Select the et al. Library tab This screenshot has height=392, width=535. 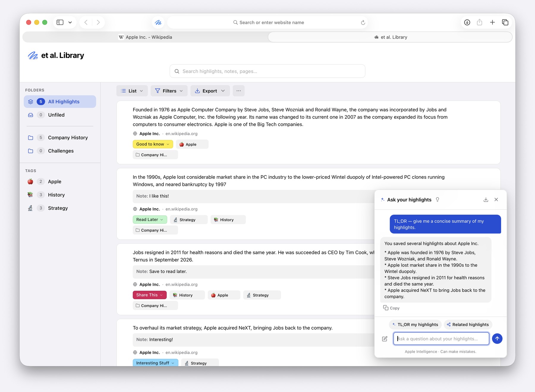tap(390, 37)
